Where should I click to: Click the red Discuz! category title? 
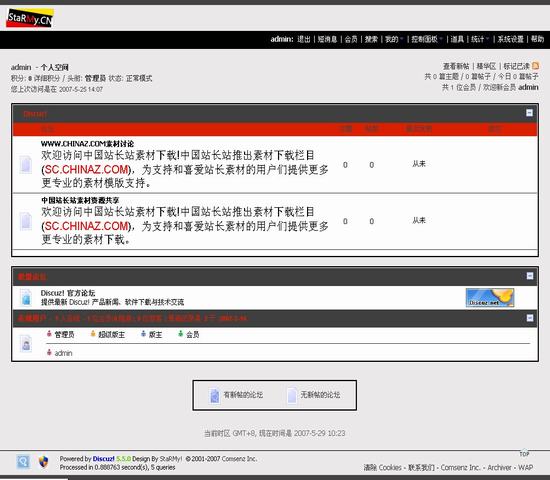(x=35, y=114)
